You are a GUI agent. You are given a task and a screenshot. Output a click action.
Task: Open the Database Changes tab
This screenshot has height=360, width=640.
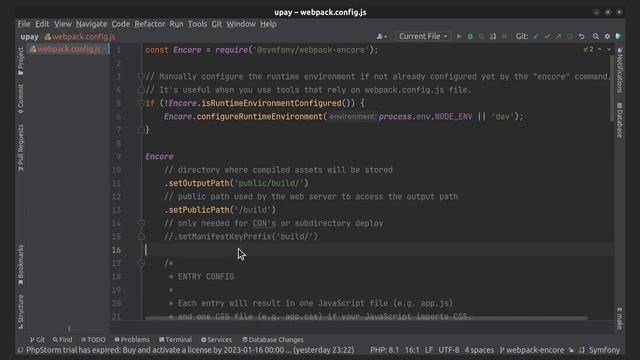[x=273, y=340]
